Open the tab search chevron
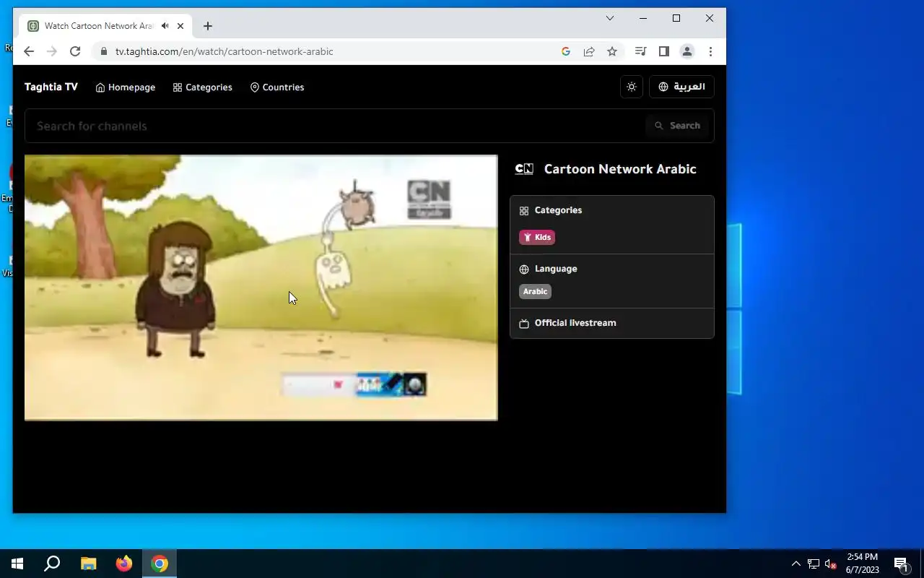 [610, 18]
